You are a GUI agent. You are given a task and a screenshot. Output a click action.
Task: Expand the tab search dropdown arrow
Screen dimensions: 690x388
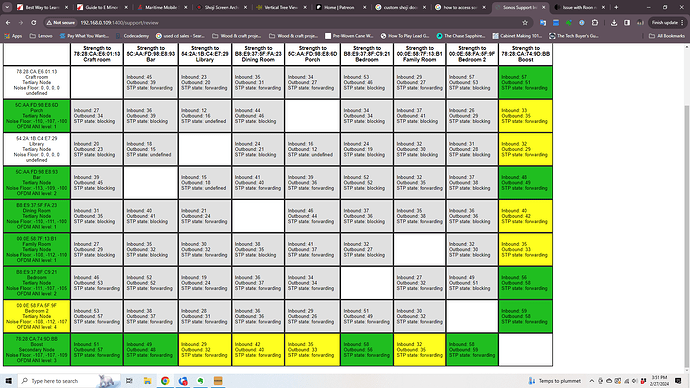point(7,7)
